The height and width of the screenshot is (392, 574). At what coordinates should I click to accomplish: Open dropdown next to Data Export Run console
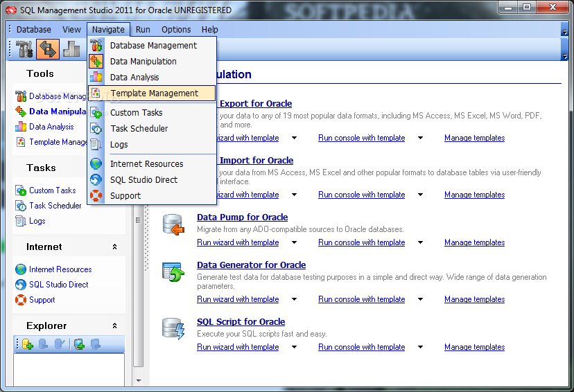tap(420, 138)
